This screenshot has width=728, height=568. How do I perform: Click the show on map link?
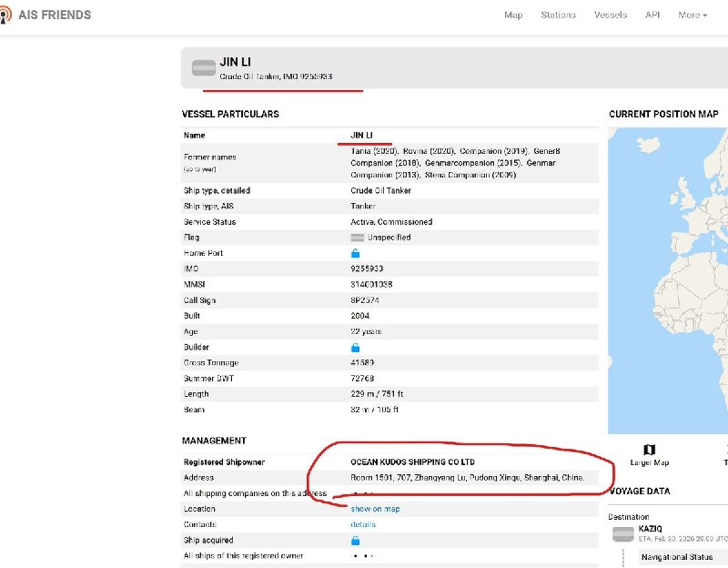pos(375,509)
